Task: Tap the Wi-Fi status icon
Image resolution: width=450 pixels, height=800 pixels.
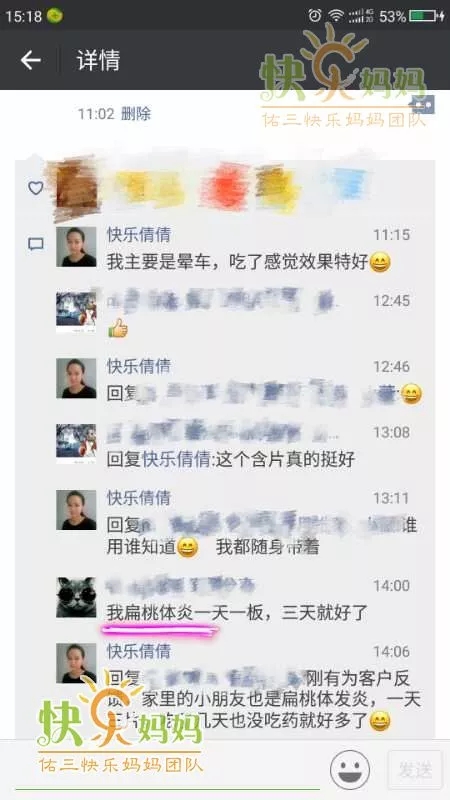Action: point(336,16)
